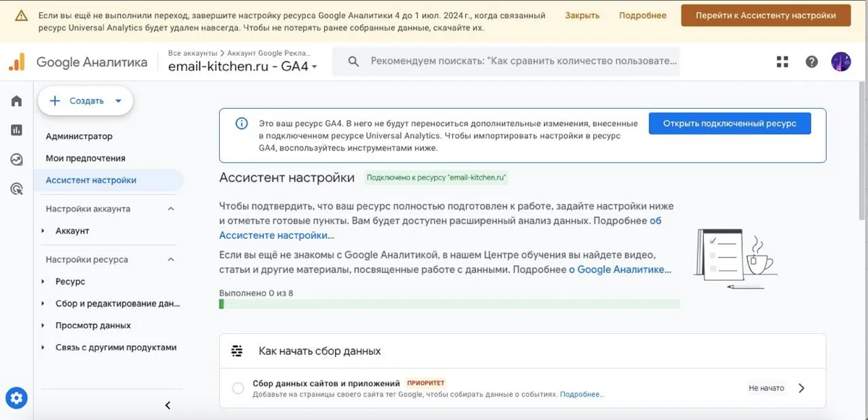Select Ассистент настройки in the sidebar
The height and width of the screenshot is (420, 868).
click(91, 180)
